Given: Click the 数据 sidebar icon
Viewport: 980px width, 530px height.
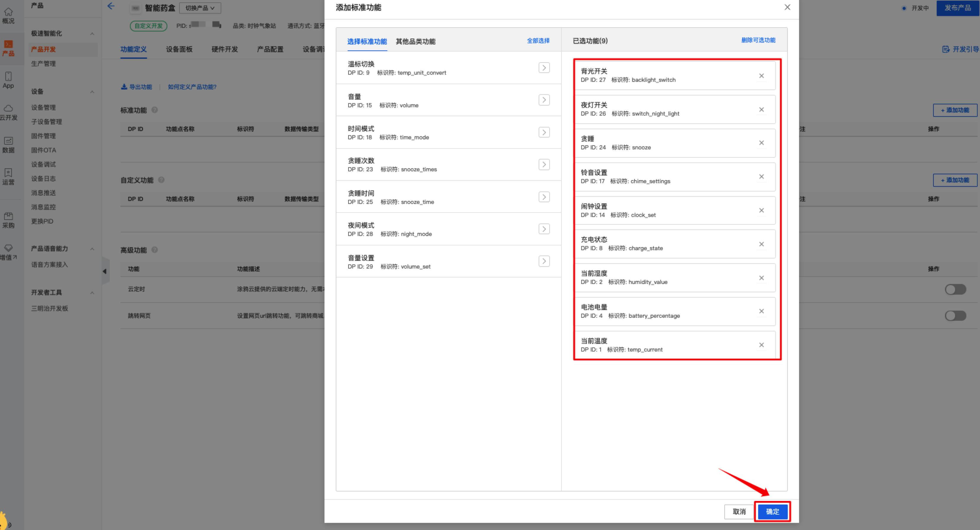Looking at the screenshot, I should [x=8, y=145].
